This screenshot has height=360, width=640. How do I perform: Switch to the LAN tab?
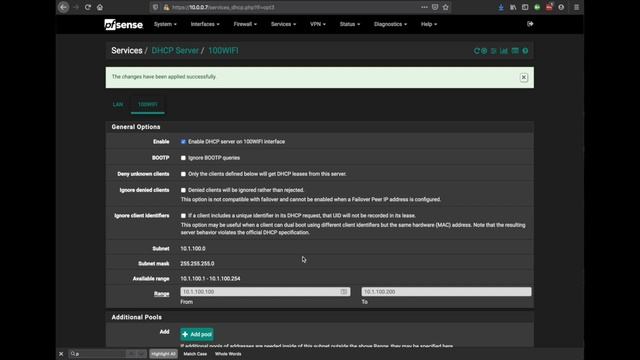118,104
